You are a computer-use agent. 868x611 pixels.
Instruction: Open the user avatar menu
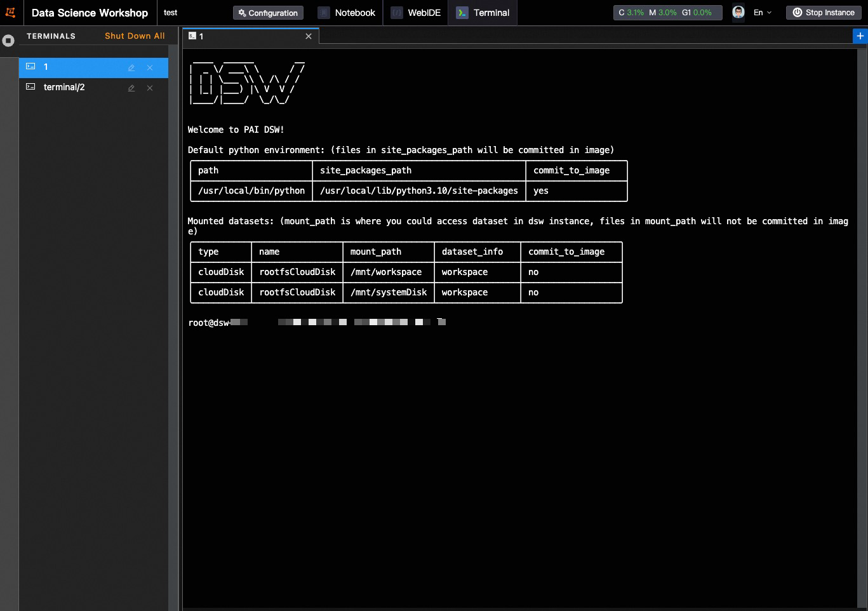(738, 12)
